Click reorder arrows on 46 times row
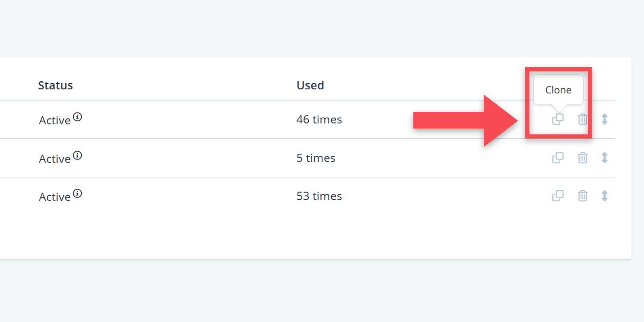644x322 pixels. coord(605,119)
